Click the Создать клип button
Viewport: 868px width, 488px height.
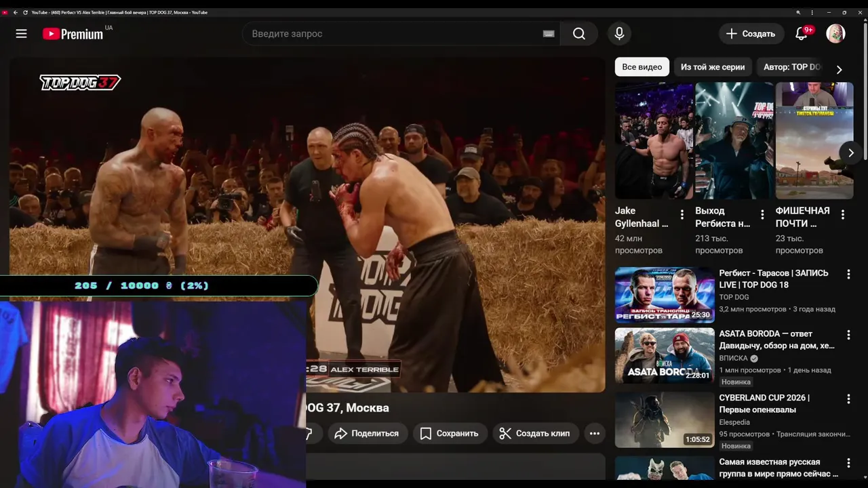tap(535, 433)
